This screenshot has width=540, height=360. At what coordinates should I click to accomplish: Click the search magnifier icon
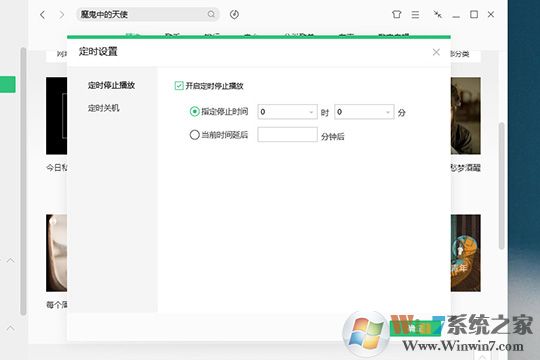coord(211,14)
